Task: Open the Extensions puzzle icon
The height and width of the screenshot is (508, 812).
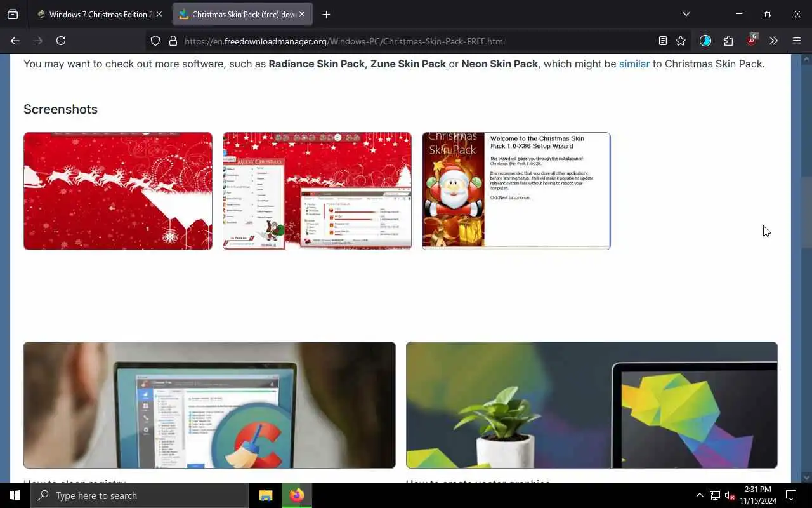Action: [x=728, y=41]
